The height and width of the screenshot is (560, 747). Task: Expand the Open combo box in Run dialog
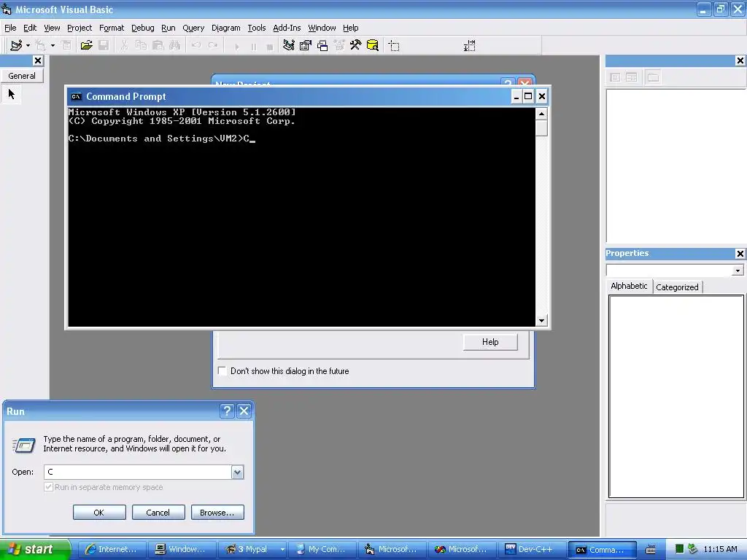[237, 472]
